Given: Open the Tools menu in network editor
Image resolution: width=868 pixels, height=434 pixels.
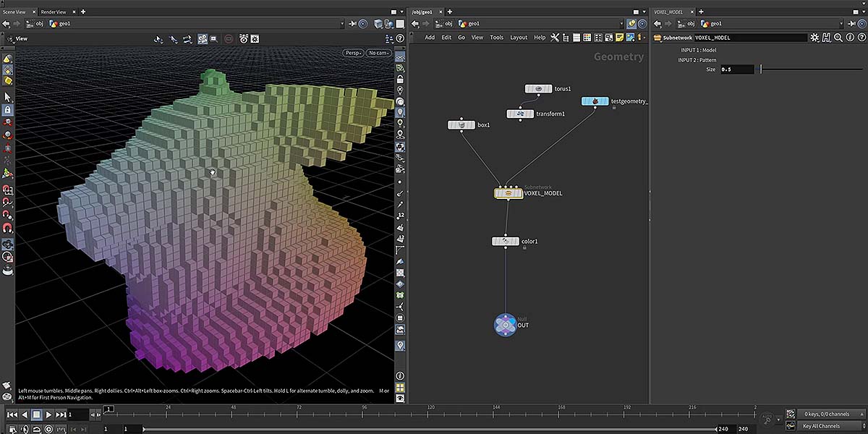Looking at the screenshot, I should coord(496,38).
